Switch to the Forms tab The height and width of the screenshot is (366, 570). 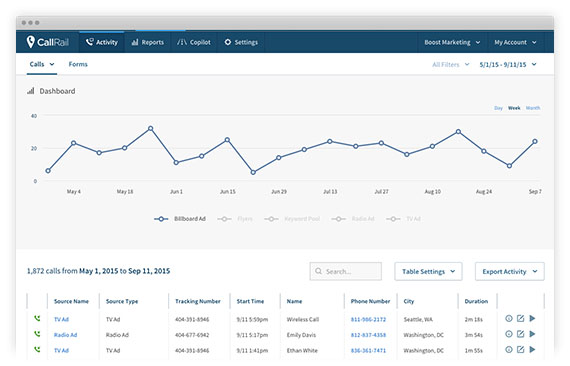pos(78,64)
